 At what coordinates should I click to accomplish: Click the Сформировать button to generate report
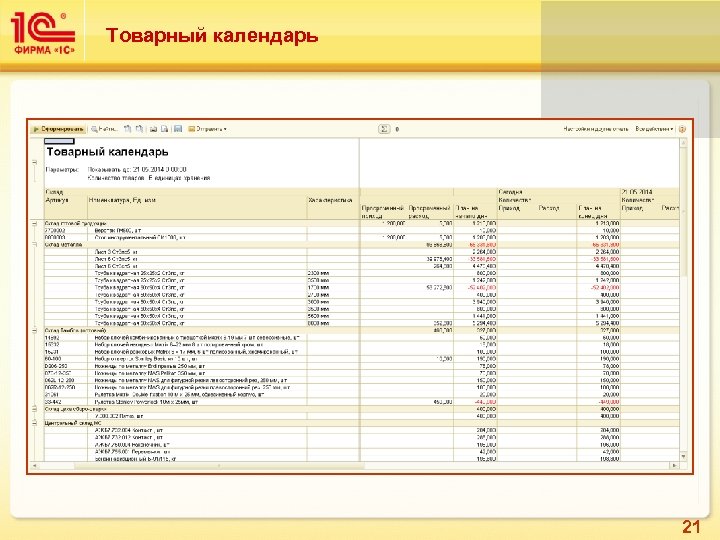pyautogui.click(x=59, y=129)
